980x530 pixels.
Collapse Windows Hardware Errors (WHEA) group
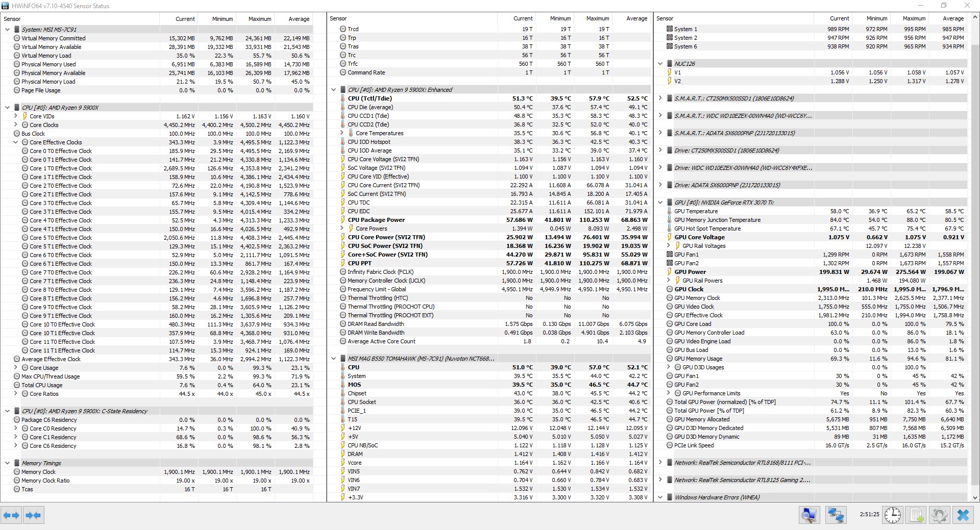click(x=660, y=497)
